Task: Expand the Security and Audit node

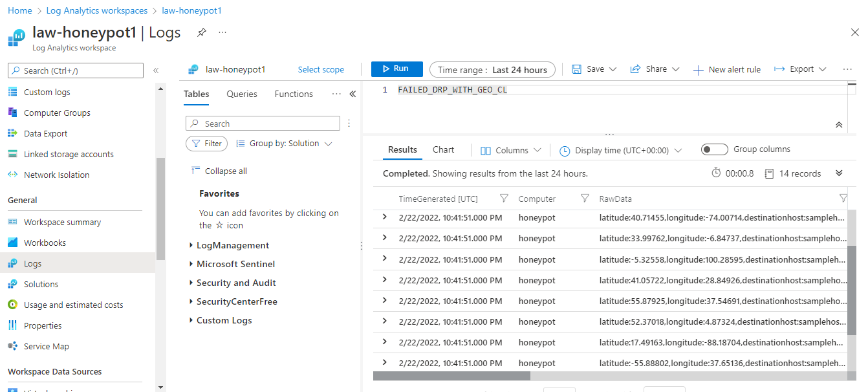Action: pos(191,283)
